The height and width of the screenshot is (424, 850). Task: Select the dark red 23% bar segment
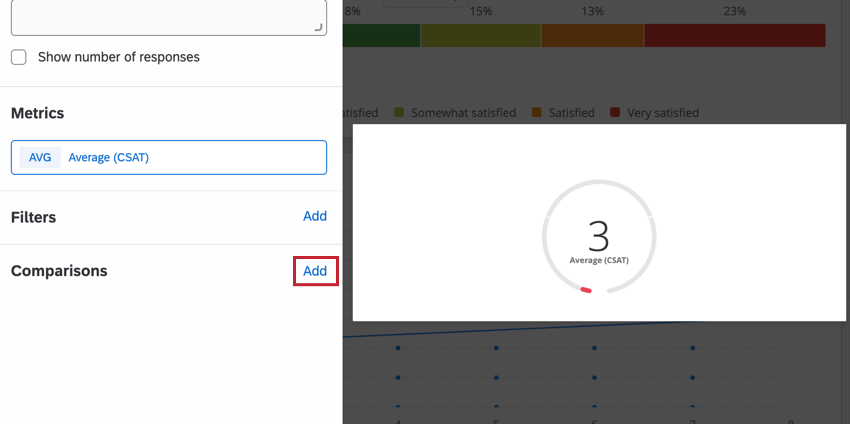click(x=735, y=35)
